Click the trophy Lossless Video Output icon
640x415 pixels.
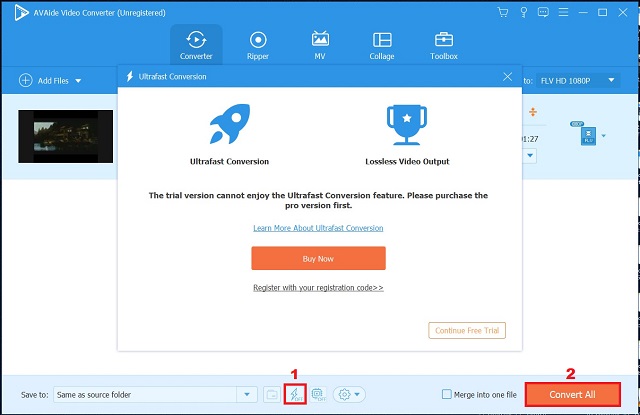(x=407, y=124)
